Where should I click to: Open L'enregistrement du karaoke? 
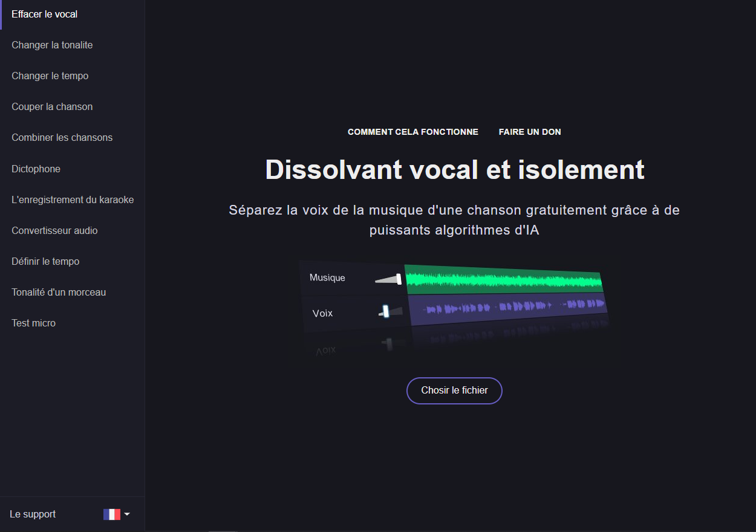click(73, 200)
